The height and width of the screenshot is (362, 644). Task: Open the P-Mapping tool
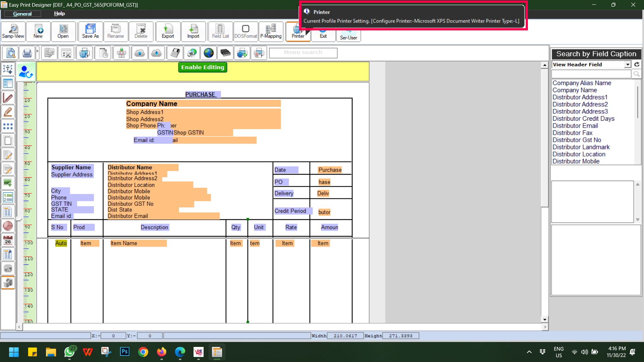[271, 32]
